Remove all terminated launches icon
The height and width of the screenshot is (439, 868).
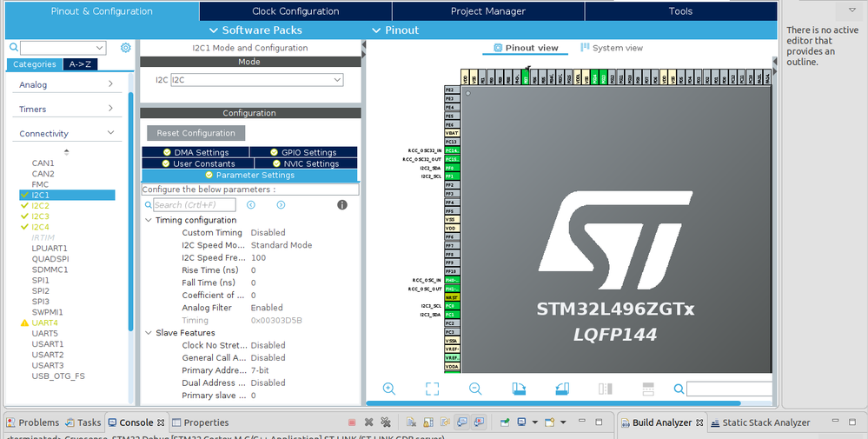[x=386, y=422]
